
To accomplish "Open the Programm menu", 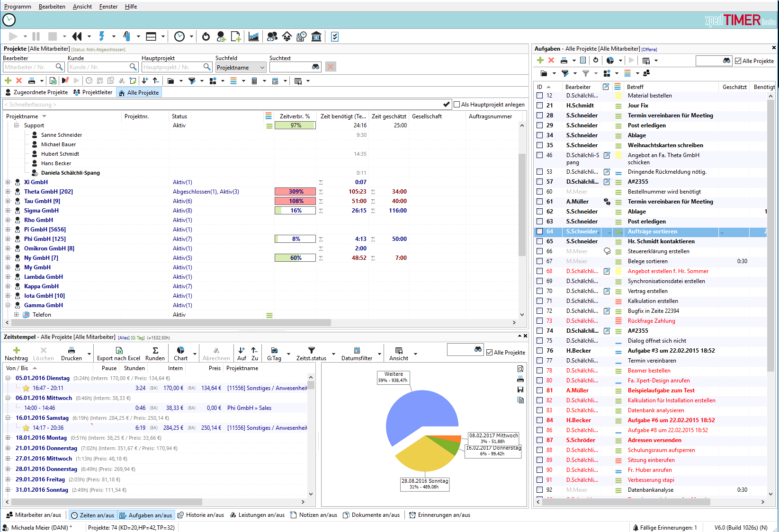I will pyautogui.click(x=18, y=7).
